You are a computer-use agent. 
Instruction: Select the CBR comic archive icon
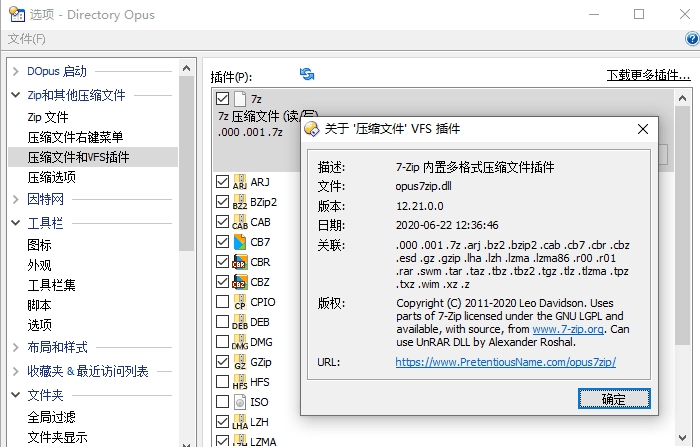tap(240, 262)
